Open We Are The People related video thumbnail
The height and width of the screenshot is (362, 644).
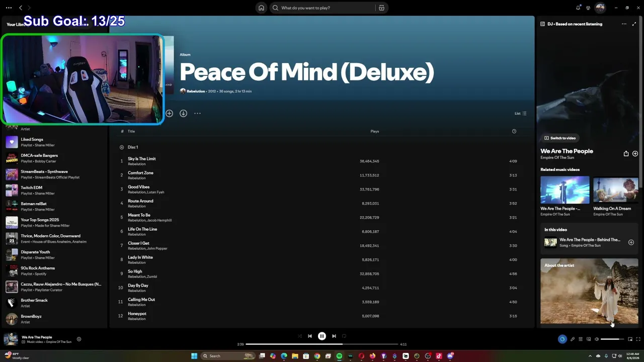[x=565, y=190]
